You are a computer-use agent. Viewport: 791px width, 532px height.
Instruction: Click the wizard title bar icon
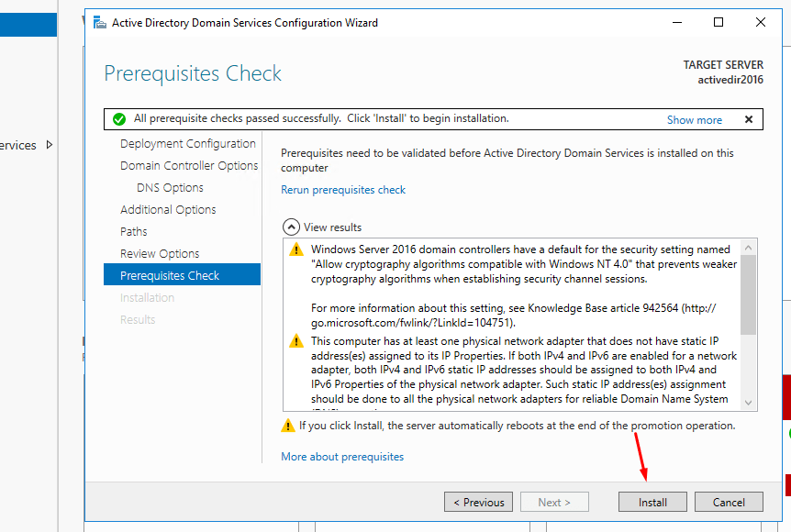99,23
